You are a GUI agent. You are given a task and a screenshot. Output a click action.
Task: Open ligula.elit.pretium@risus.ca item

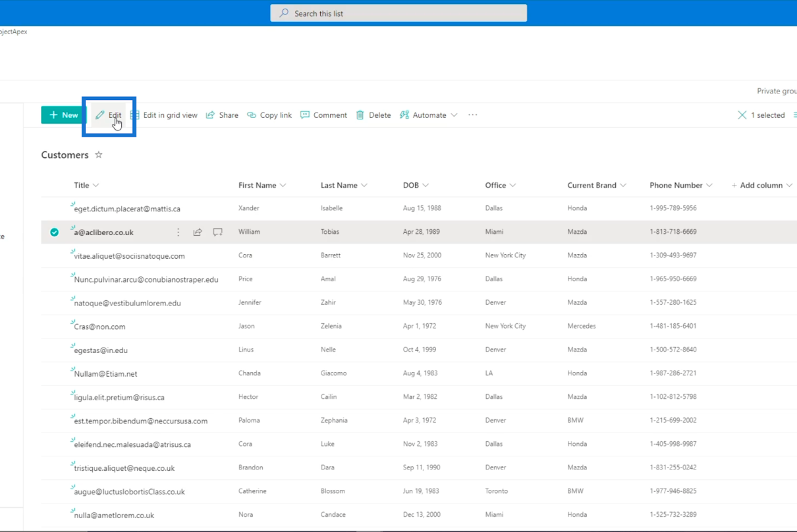click(x=119, y=398)
